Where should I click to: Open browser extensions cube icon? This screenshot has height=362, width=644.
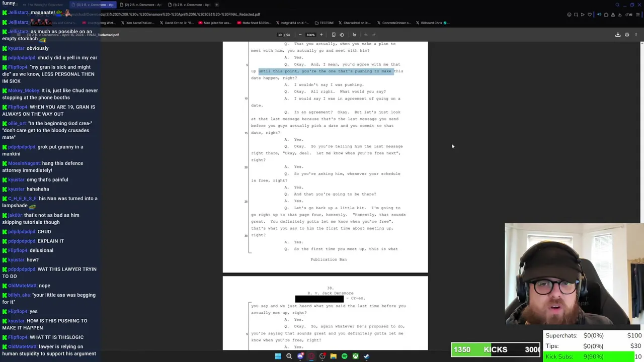(x=606, y=15)
